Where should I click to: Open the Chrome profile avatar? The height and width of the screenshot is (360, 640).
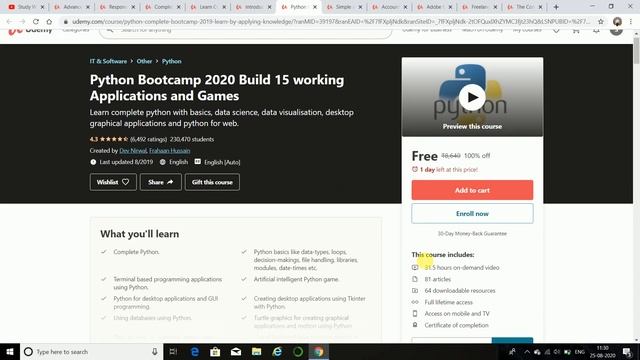pyautogui.click(x=617, y=21)
